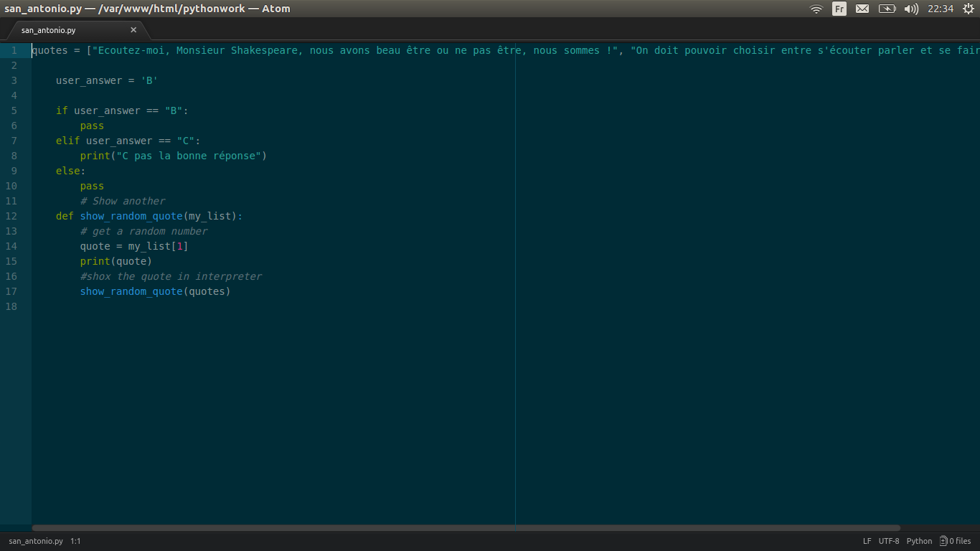Open the Wi-Fi network indicator
980x551 pixels.
pos(816,9)
